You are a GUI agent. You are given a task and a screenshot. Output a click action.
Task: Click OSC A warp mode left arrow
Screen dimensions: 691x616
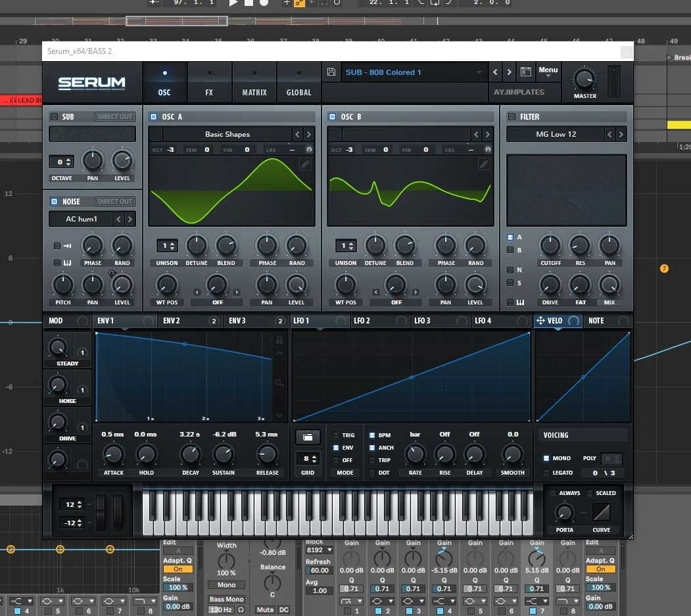(x=197, y=292)
